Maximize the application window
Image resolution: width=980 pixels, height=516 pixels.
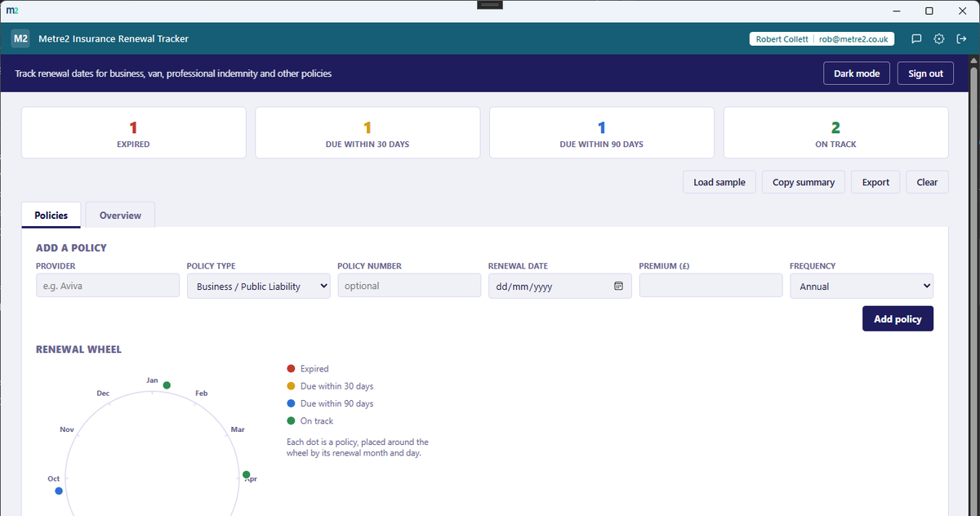(x=929, y=11)
